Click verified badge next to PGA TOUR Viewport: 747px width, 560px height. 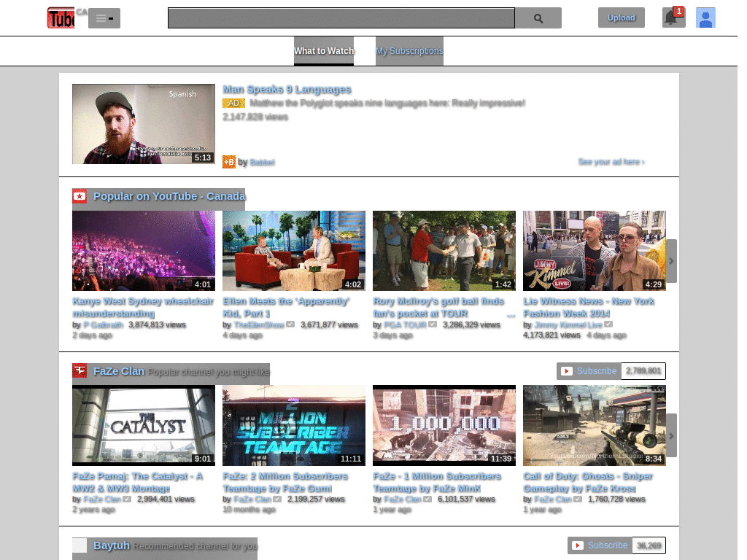432,324
